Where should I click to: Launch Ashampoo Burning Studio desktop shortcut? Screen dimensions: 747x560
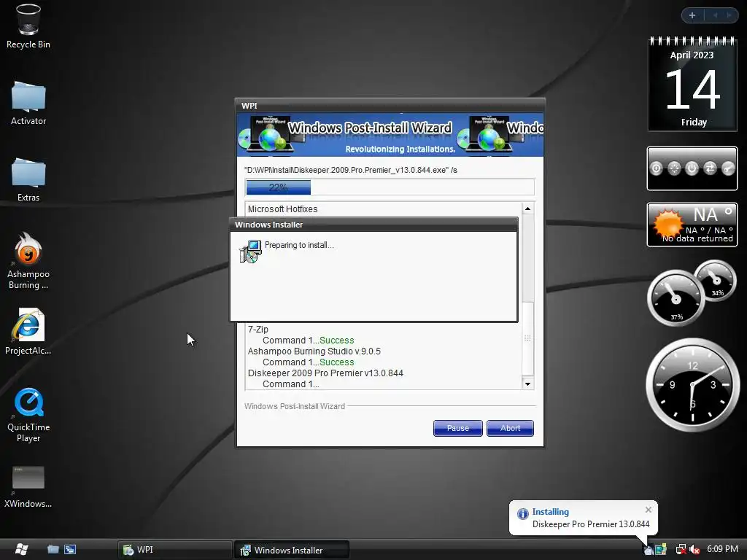(x=28, y=261)
